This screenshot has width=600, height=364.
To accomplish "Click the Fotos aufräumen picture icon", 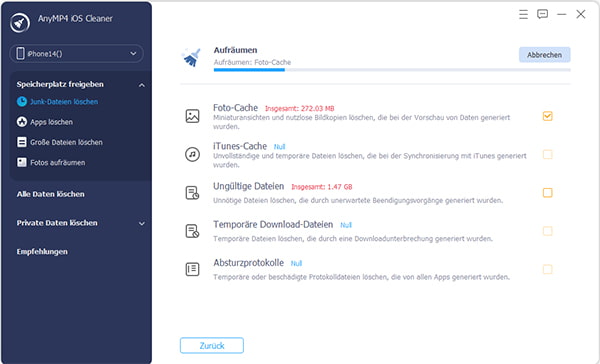I will tap(22, 162).
